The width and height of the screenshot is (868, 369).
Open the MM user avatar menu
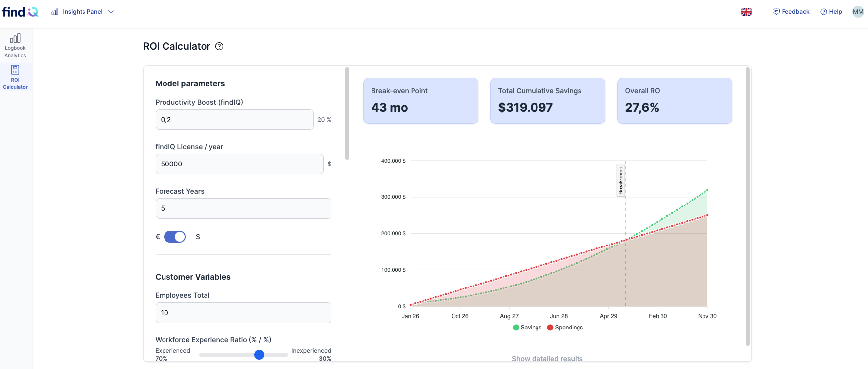coord(858,12)
